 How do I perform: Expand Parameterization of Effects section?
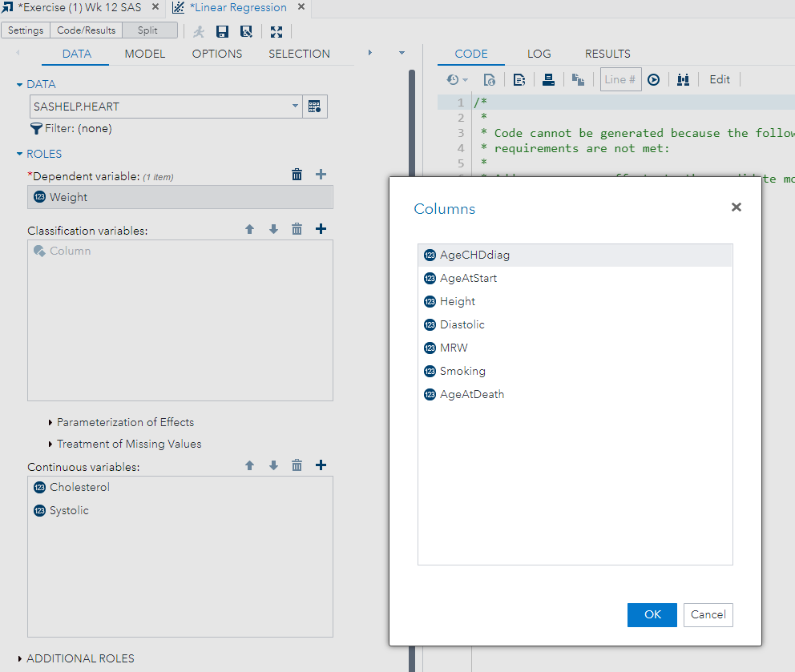tap(125, 422)
